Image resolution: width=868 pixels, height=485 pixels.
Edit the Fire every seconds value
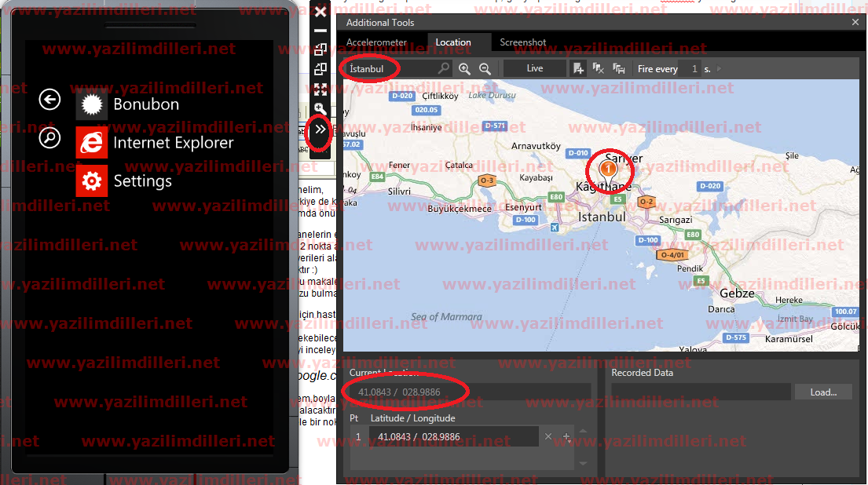[x=690, y=68]
